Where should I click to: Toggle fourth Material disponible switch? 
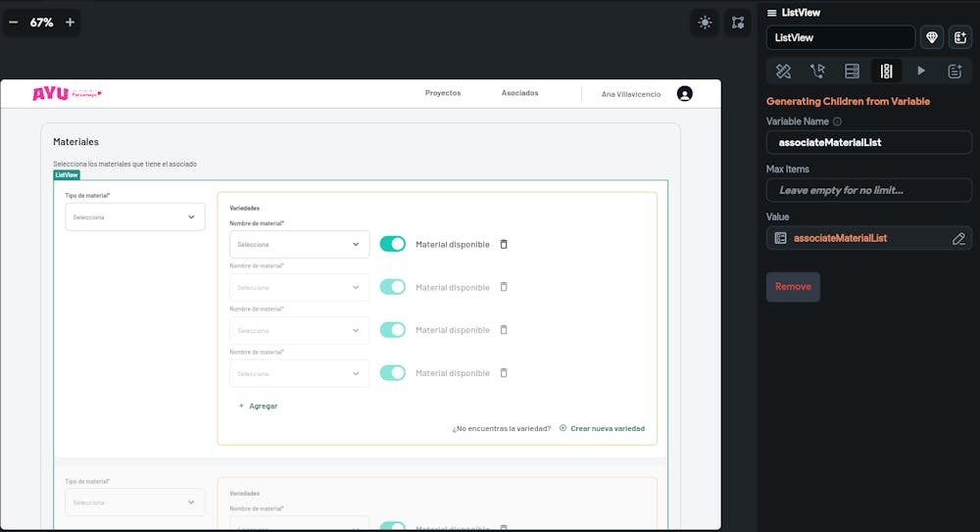point(393,373)
